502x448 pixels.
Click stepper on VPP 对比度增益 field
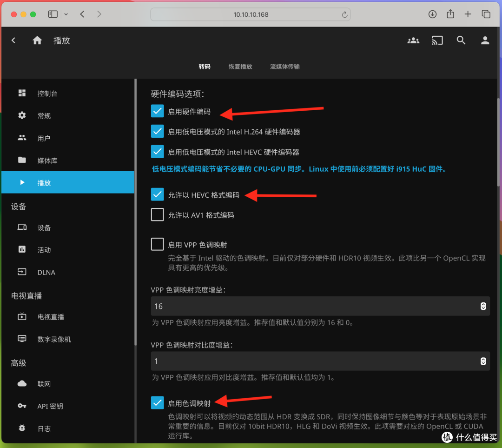point(483,361)
